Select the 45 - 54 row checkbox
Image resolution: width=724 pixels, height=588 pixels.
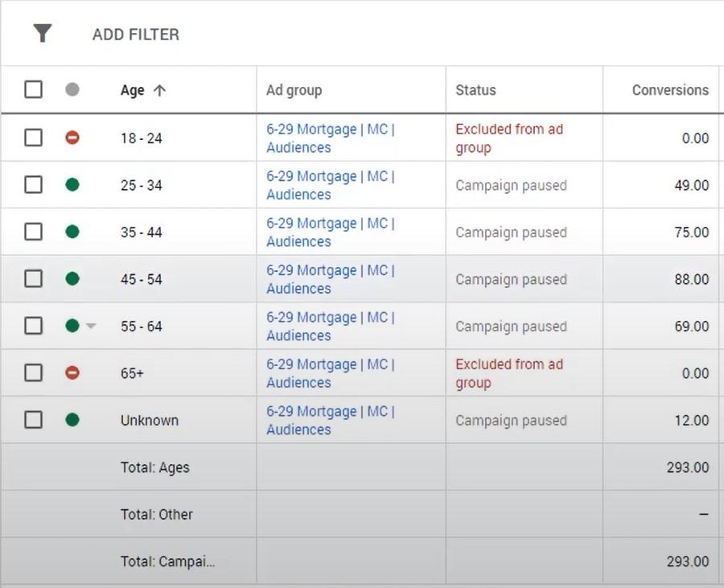click(x=33, y=278)
